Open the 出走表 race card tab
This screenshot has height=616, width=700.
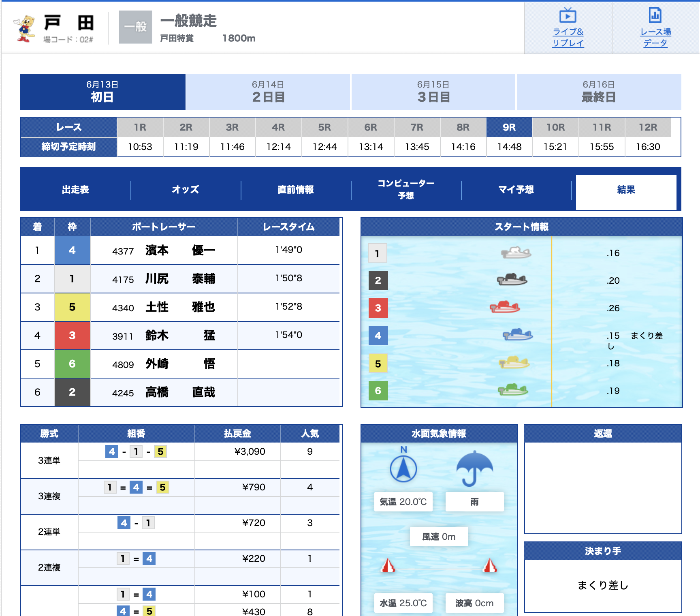click(75, 190)
